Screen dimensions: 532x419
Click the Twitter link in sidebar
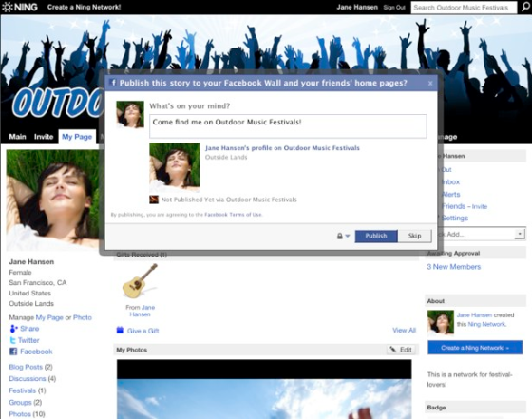click(x=28, y=340)
